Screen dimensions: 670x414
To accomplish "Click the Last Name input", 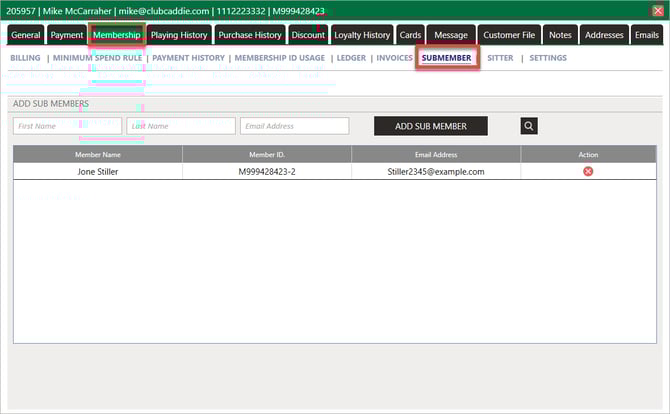I will [181, 126].
